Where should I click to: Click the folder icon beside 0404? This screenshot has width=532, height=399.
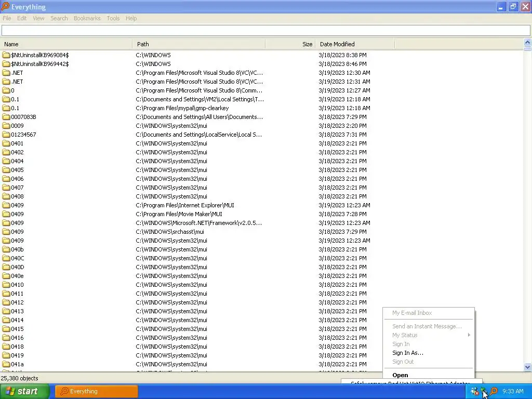click(6, 161)
